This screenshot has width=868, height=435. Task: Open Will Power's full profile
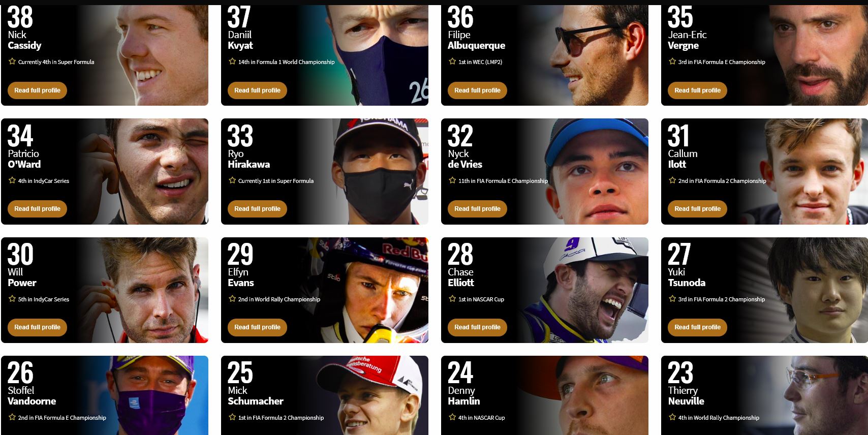[x=37, y=327]
